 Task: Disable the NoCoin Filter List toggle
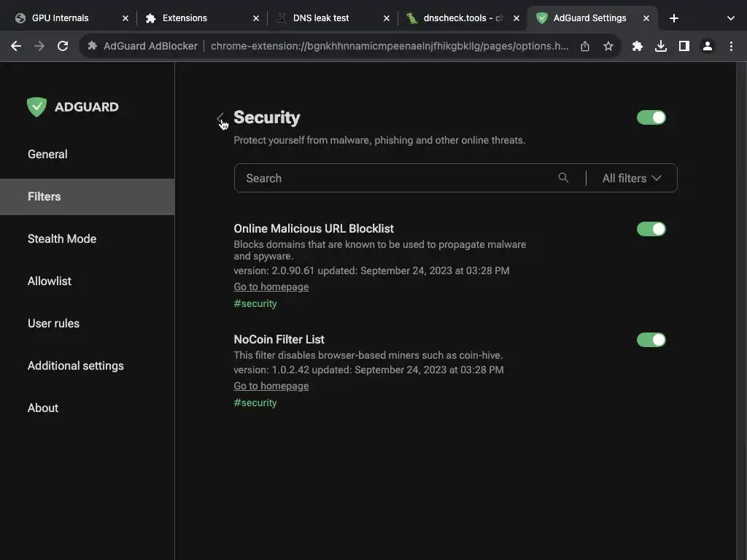651,340
